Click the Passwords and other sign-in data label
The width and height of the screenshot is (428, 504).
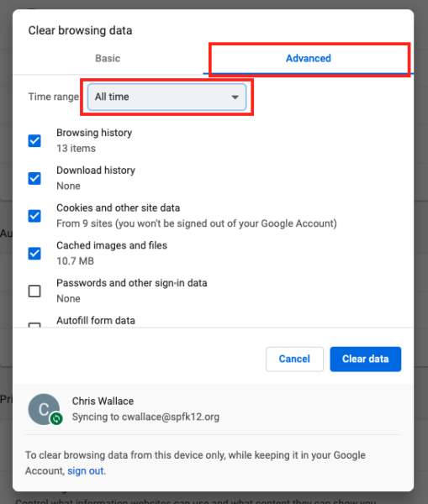tap(132, 283)
